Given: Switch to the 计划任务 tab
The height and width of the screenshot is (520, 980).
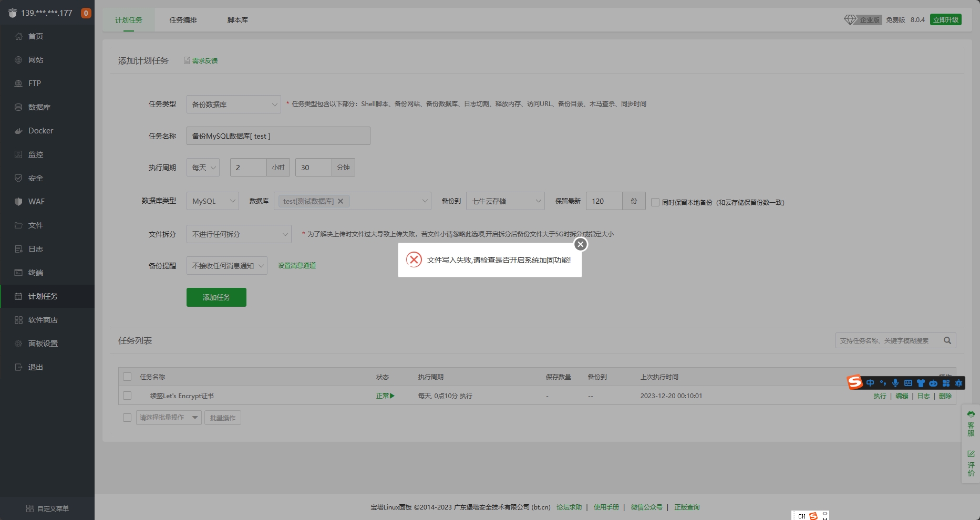Looking at the screenshot, I should [129, 20].
